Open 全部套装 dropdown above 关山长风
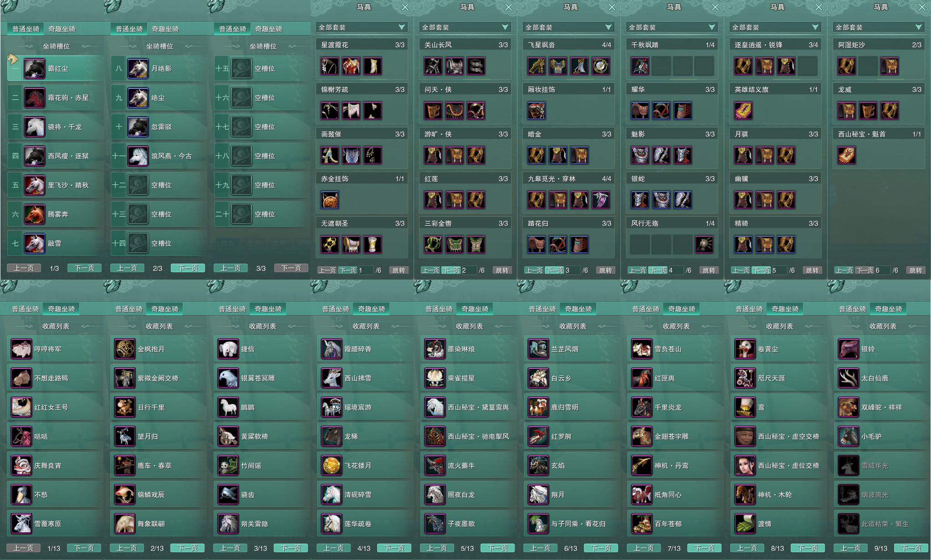This screenshot has height=560, width=931. click(x=465, y=27)
